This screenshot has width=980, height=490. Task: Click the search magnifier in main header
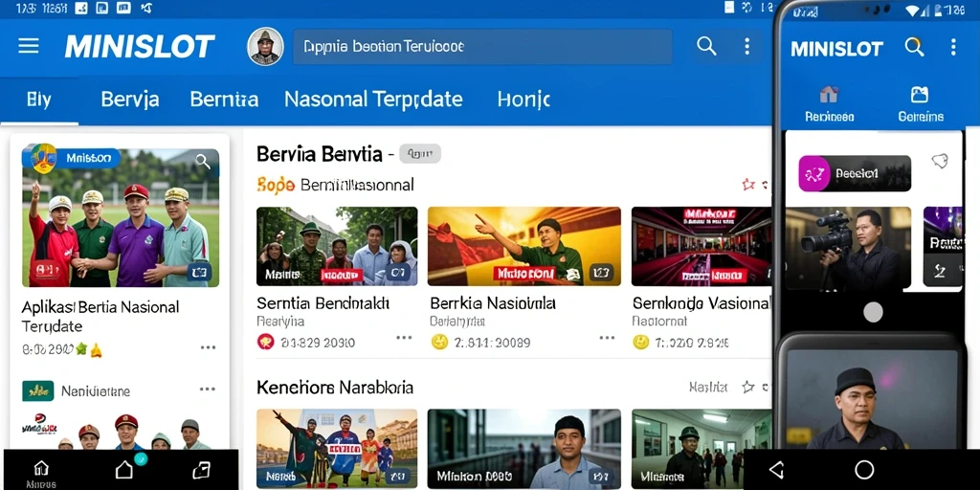point(706,46)
